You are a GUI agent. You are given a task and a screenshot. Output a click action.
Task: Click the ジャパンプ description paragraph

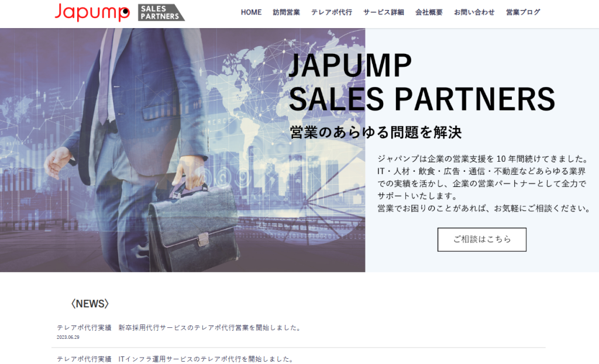484,183
